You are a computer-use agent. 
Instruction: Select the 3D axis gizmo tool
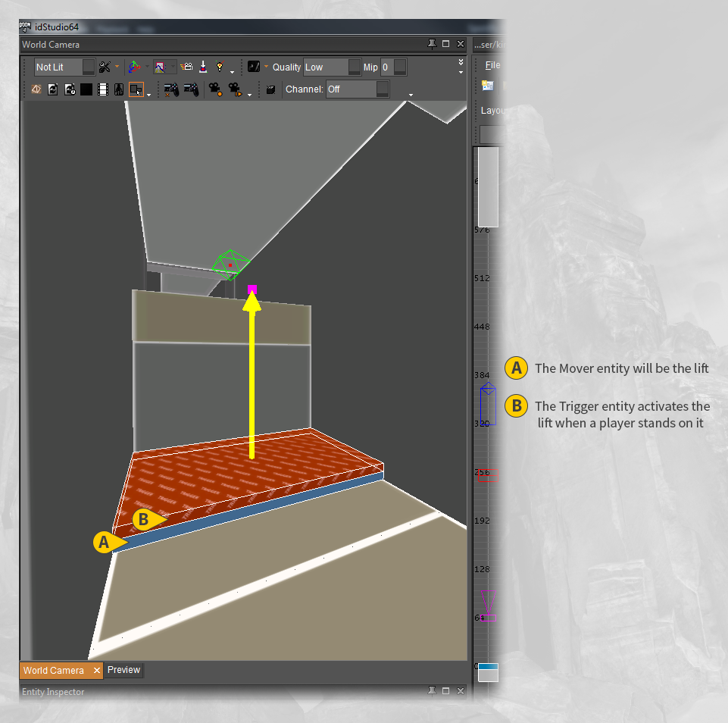coord(134,67)
